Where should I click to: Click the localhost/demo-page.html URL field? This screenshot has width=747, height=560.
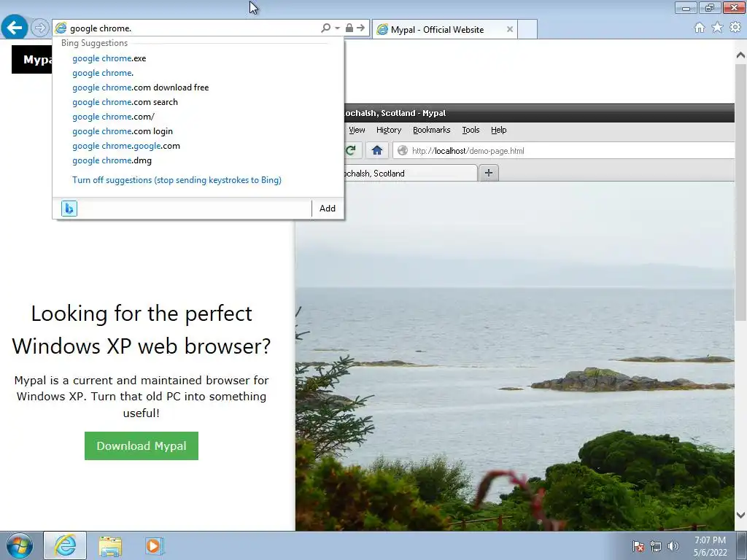[565, 150]
